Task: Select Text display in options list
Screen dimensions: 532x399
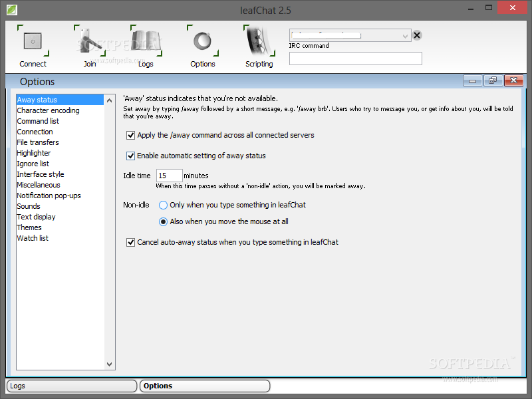Action: click(60, 217)
